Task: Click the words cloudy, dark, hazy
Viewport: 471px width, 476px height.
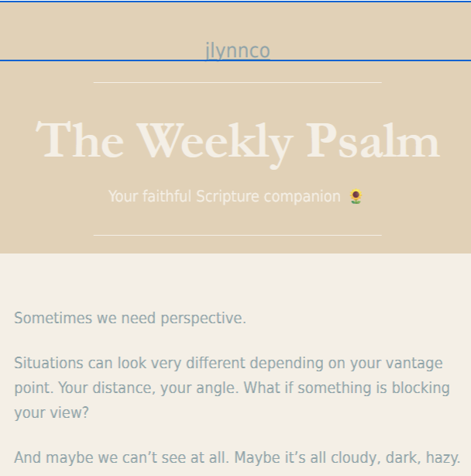Action: 396,458
